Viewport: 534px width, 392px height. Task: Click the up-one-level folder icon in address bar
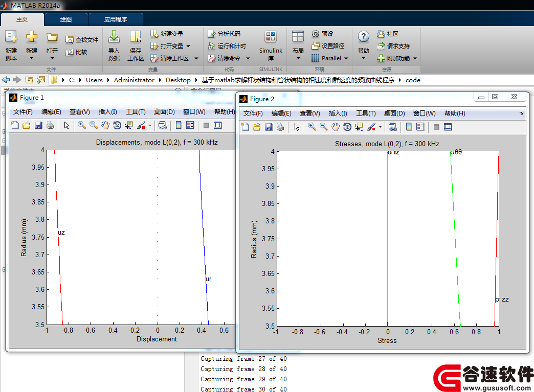tap(29, 80)
